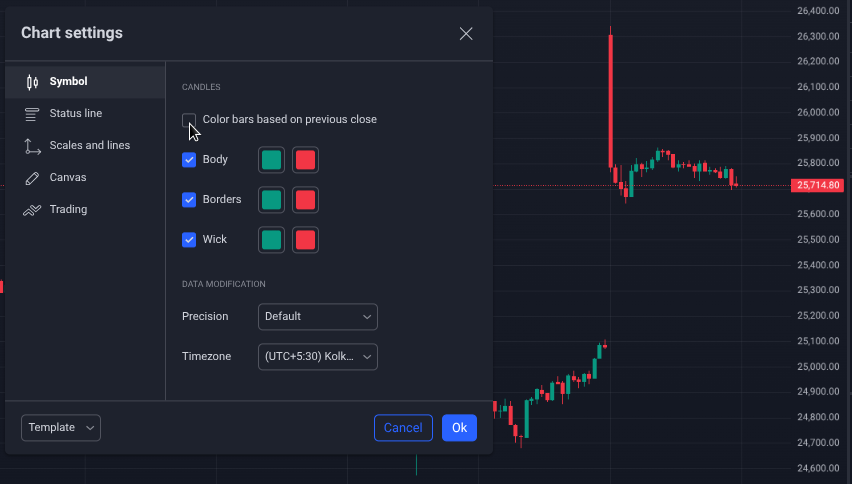Open the red Wick color swatch
852x484 pixels.
306,240
